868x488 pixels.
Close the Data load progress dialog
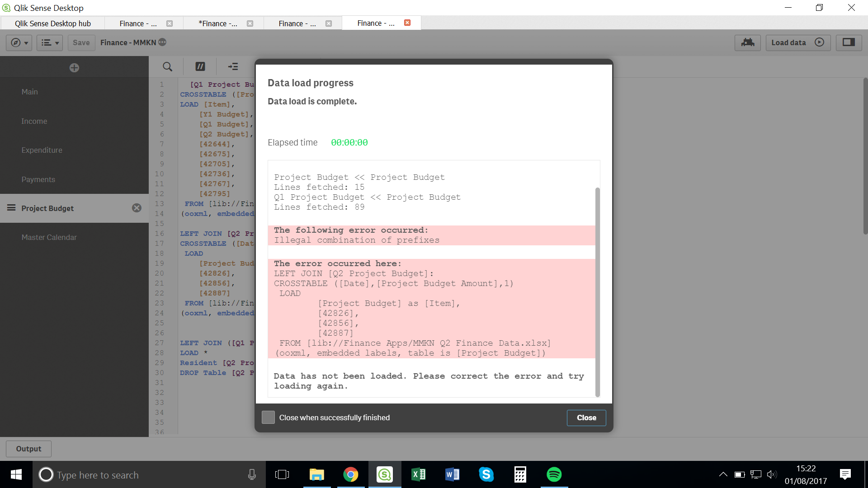(x=586, y=418)
